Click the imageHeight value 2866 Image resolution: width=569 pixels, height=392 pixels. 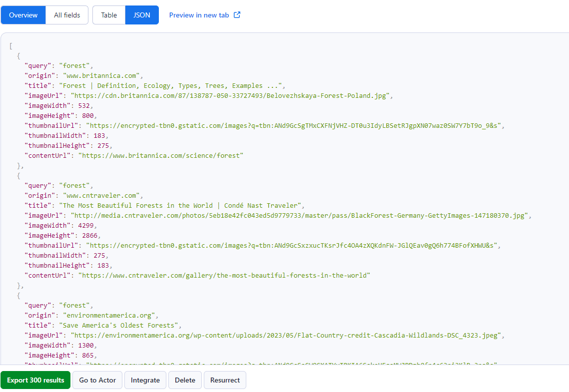click(89, 236)
